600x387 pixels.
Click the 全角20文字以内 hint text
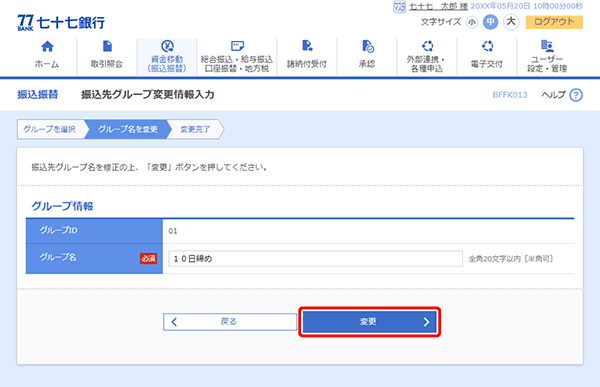(510, 259)
